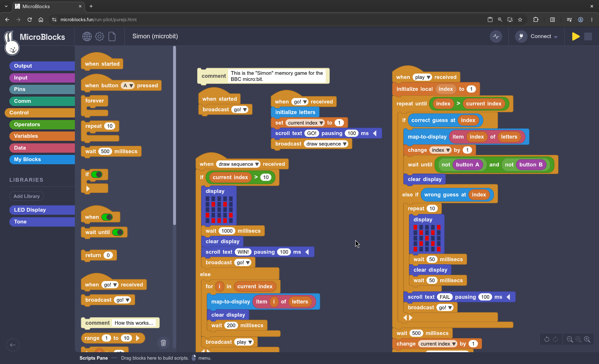The width and height of the screenshot is (599, 364).
Task: Toggle the boolean in the 'when' block
Action: tap(107, 217)
